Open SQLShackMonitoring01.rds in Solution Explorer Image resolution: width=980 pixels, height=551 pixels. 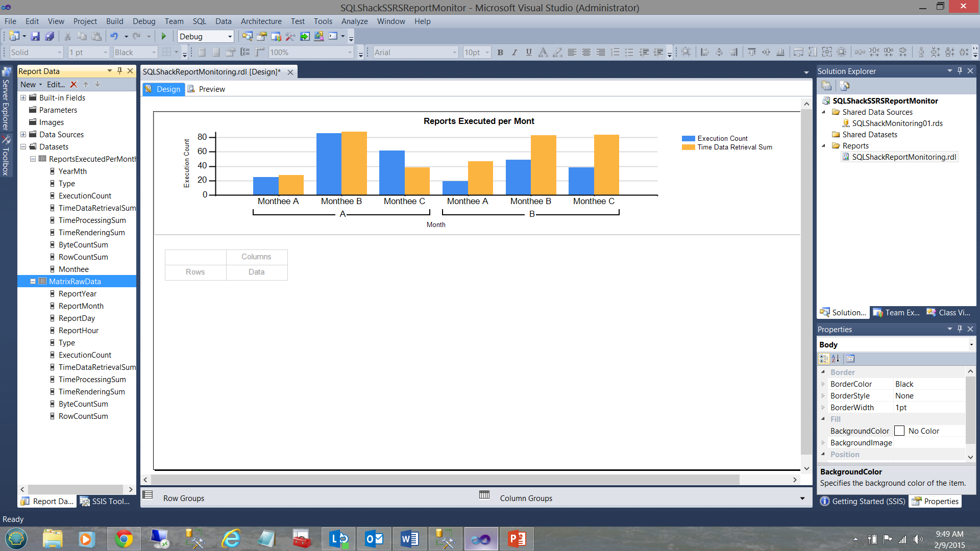click(897, 123)
